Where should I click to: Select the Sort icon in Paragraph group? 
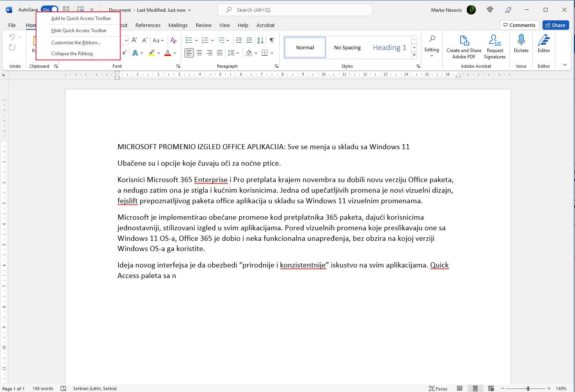pyautogui.click(x=260, y=40)
